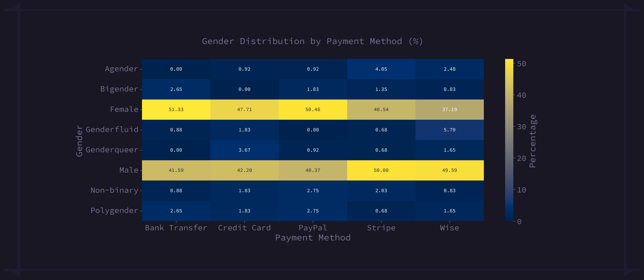Click the chart title 'Gender Distribution by Payment Method (%)'

[x=312, y=41]
